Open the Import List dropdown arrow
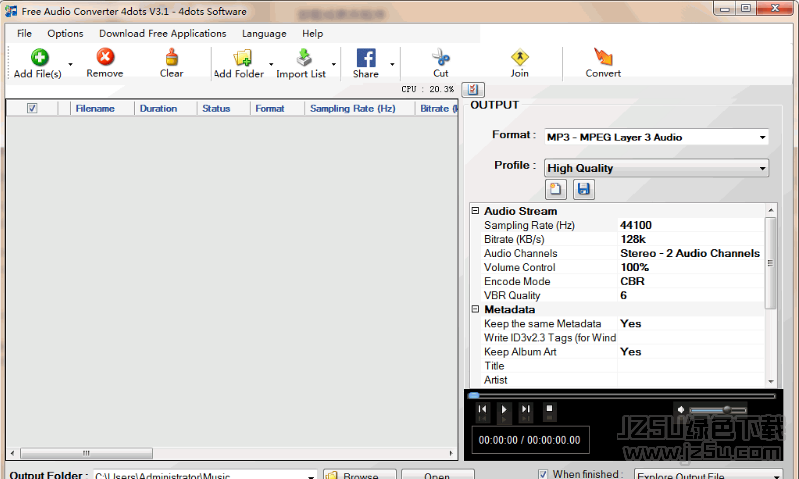Viewport: 799px width, 479px height. (334, 64)
